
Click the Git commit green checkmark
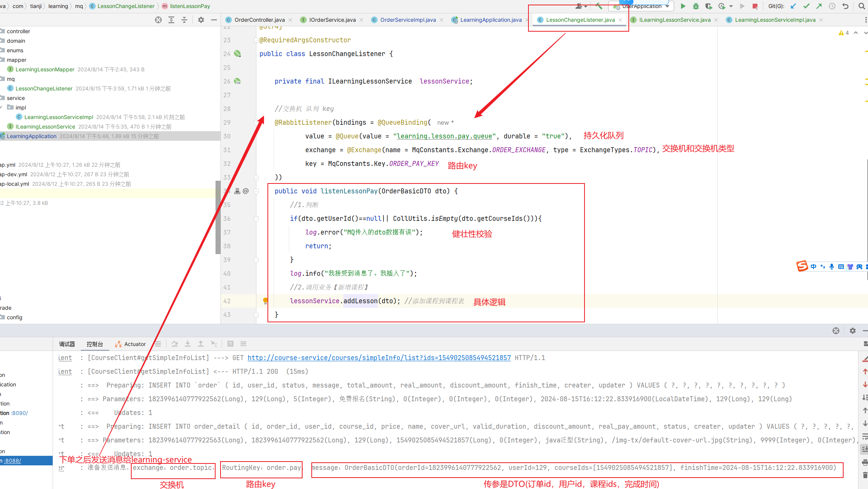[806, 6]
